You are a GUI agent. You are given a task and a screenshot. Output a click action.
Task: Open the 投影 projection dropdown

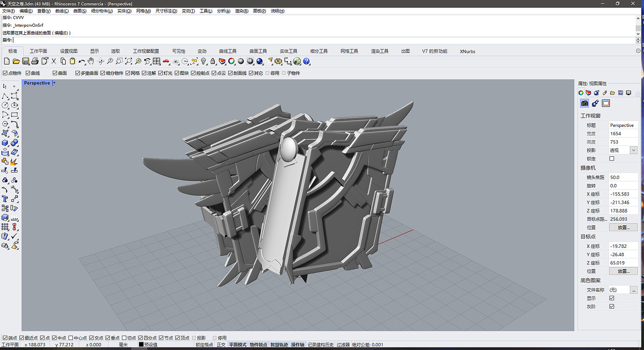point(633,150)
